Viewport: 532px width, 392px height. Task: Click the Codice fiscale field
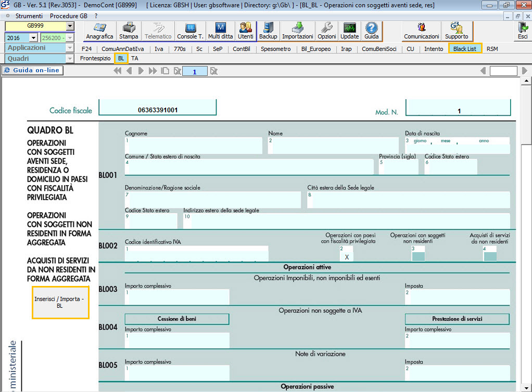pyautogui.click(x=157, y=108)
